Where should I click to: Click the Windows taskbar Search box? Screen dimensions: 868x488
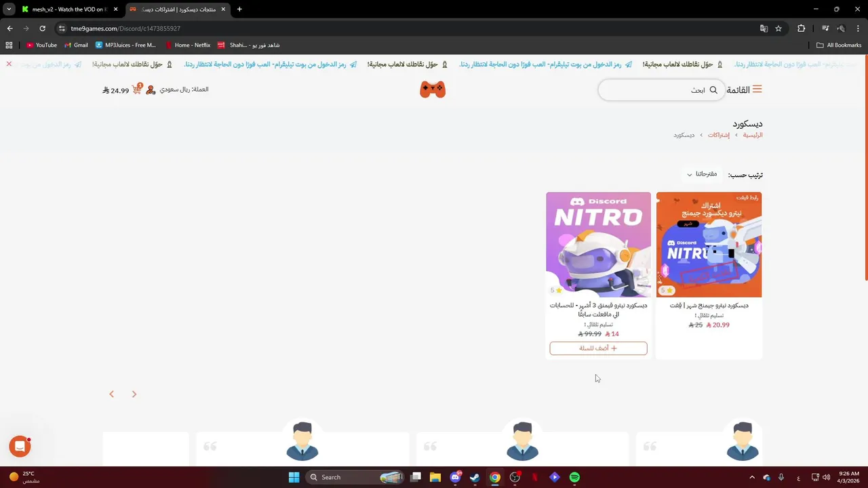(356, 477)
